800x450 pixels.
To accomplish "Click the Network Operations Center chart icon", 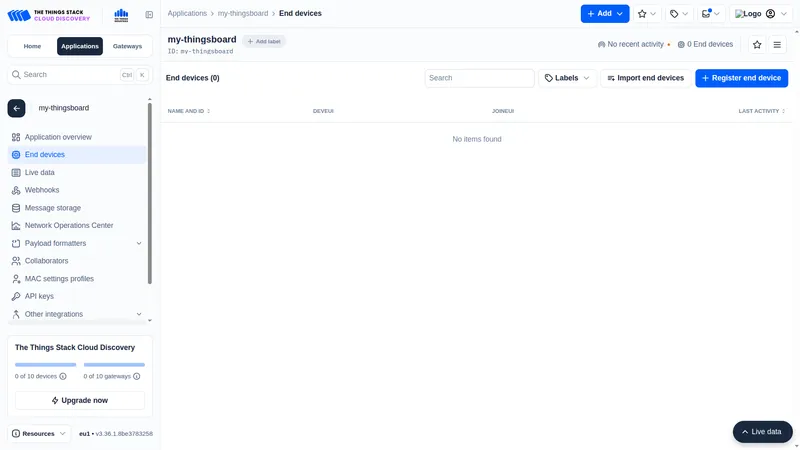I will coord(16,226).
